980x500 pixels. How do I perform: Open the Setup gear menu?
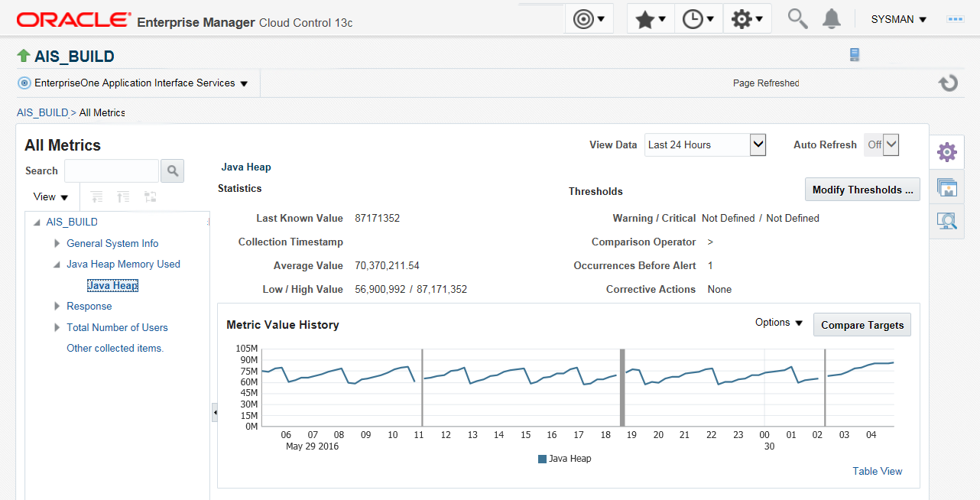tap(747, 19)
